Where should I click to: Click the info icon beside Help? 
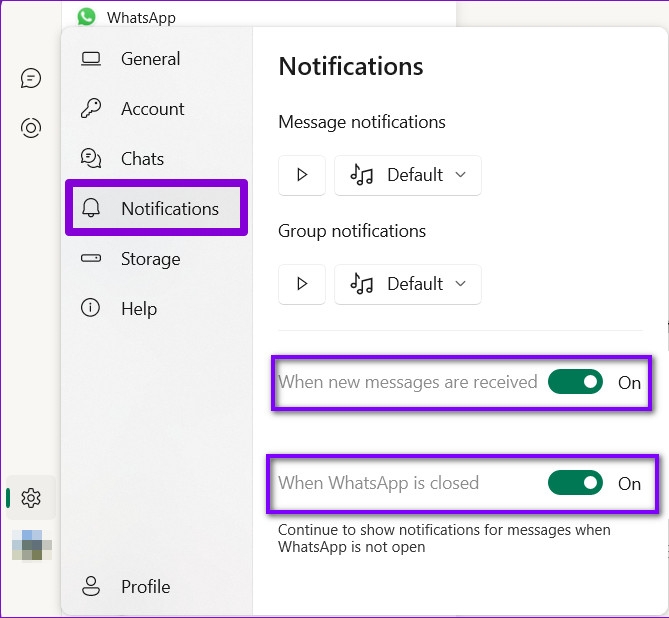click(x=90, y=307)
